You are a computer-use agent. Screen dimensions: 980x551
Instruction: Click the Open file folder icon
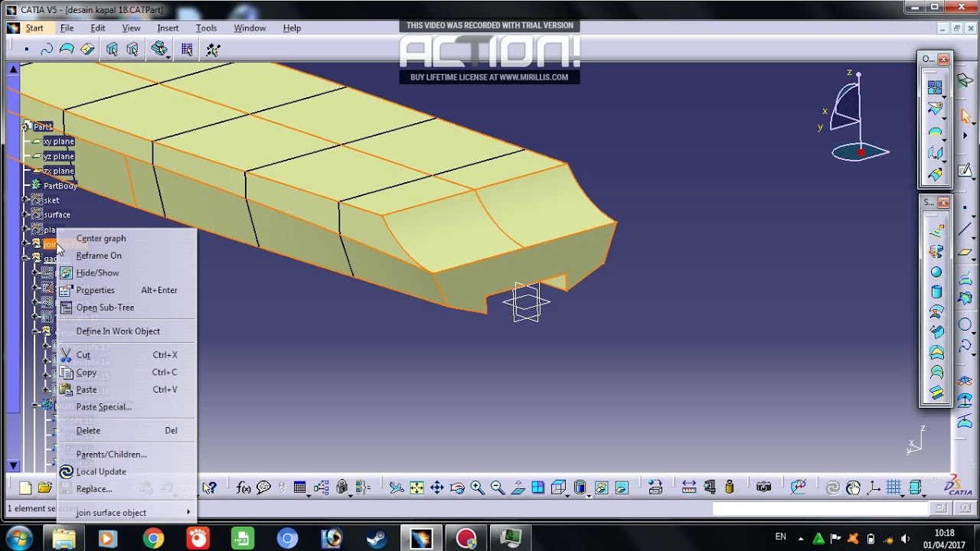[x=45, y=487]
